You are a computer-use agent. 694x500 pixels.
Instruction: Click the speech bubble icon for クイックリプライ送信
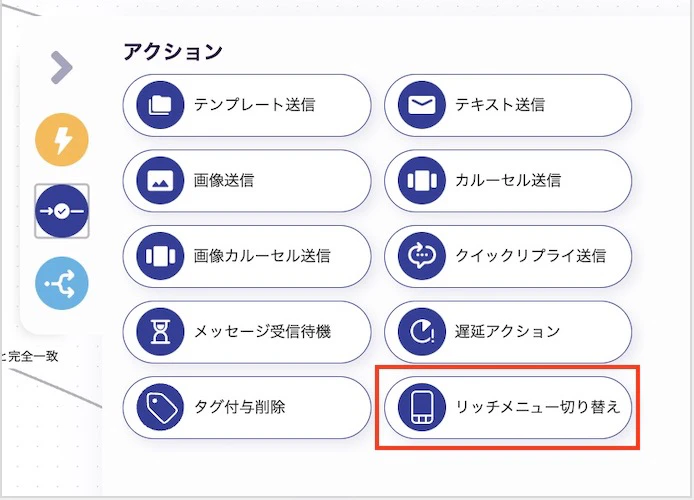pos(421,256)
